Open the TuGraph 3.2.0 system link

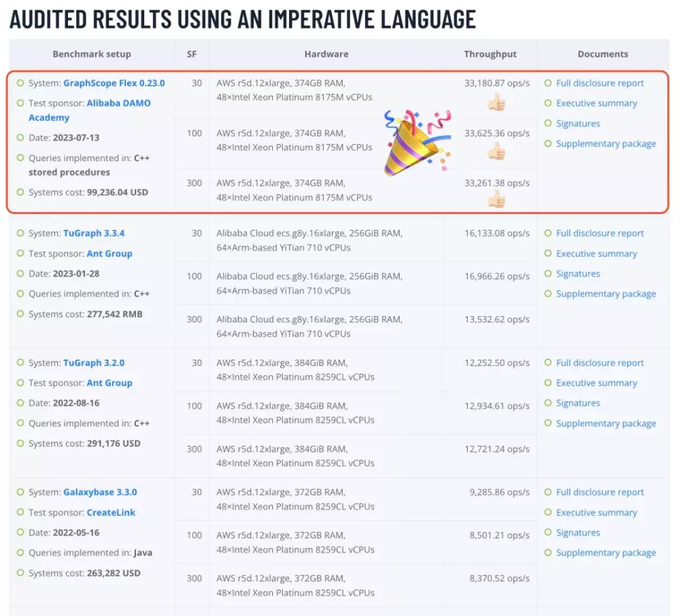pos(94,363)
